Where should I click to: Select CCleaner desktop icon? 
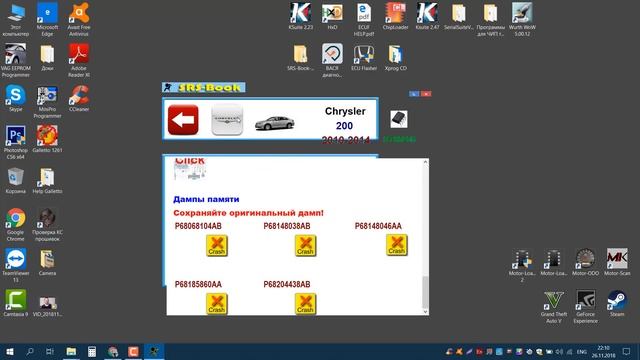pos(79,98)
